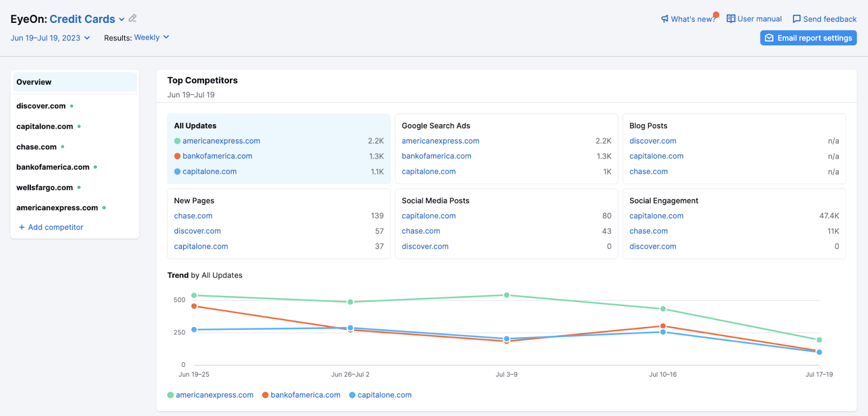
Task: Click the envelope icon in Email report settings
Action: (769, 38)
